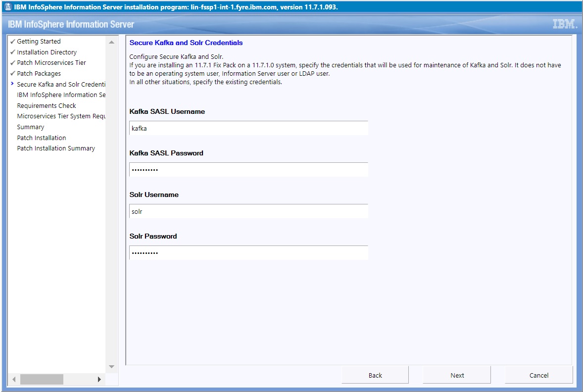Click the Kafka SASL Username field
The image size is (583, 392).
248,128
